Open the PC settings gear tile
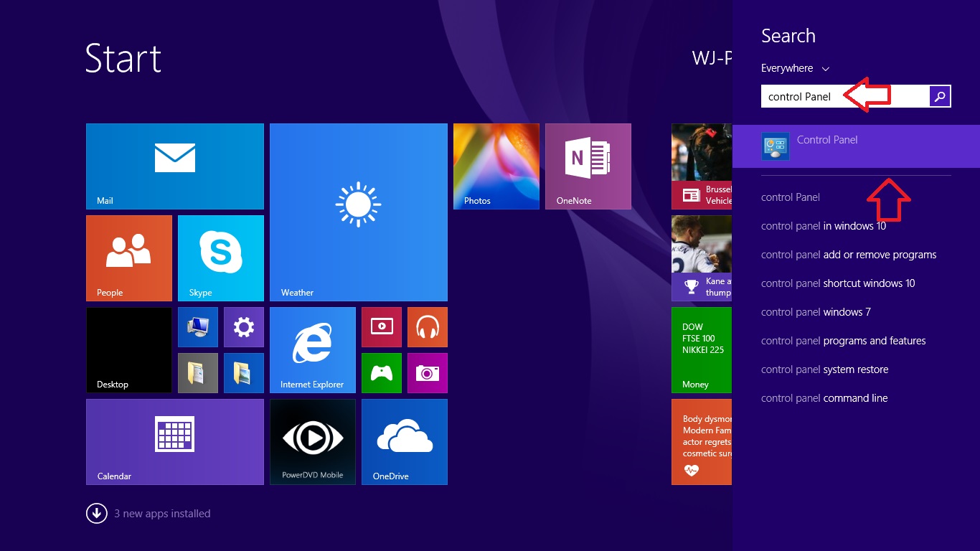Screen dimensions: 980x551 click(244, 327)
